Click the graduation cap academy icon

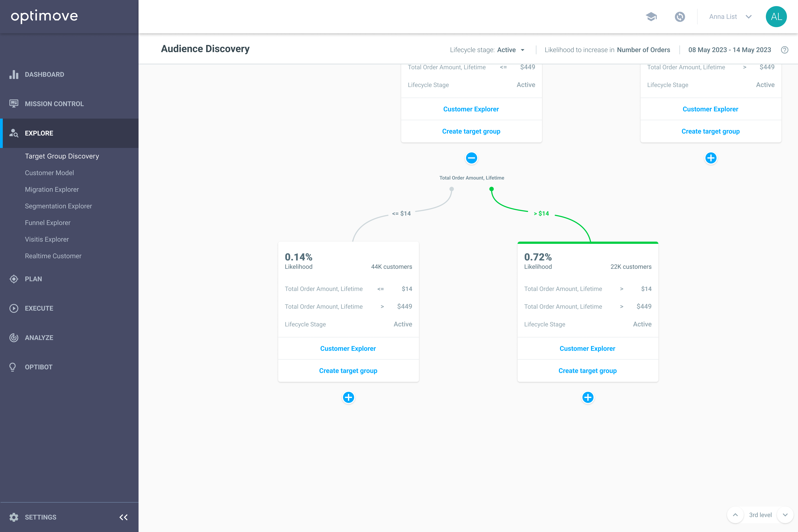pyautogui.click(x=651, y=17)
